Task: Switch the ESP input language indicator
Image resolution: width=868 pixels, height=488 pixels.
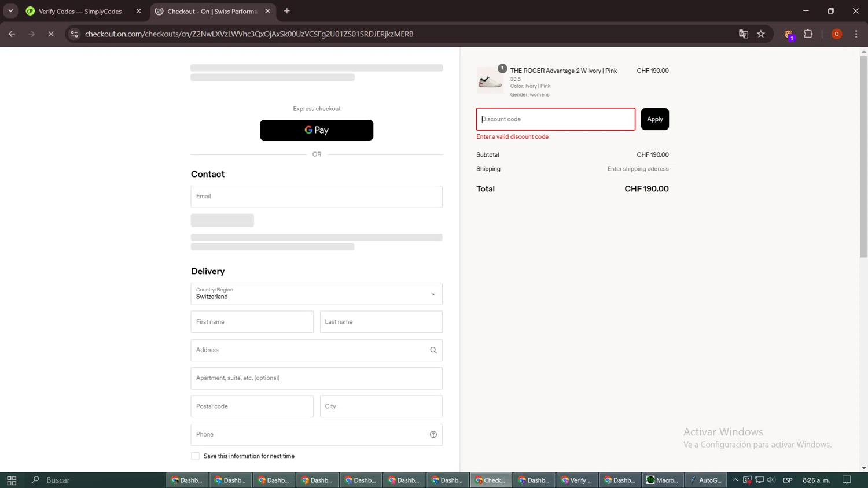Action: (787, 480)
